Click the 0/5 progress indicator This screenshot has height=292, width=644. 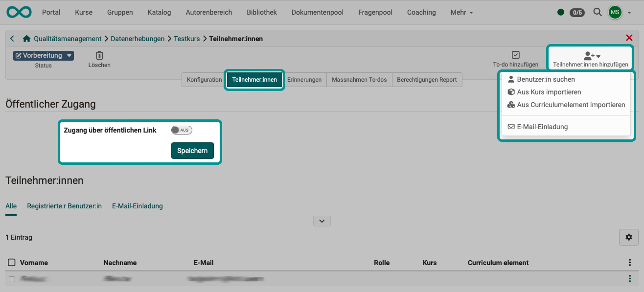(x=577, y=12)
